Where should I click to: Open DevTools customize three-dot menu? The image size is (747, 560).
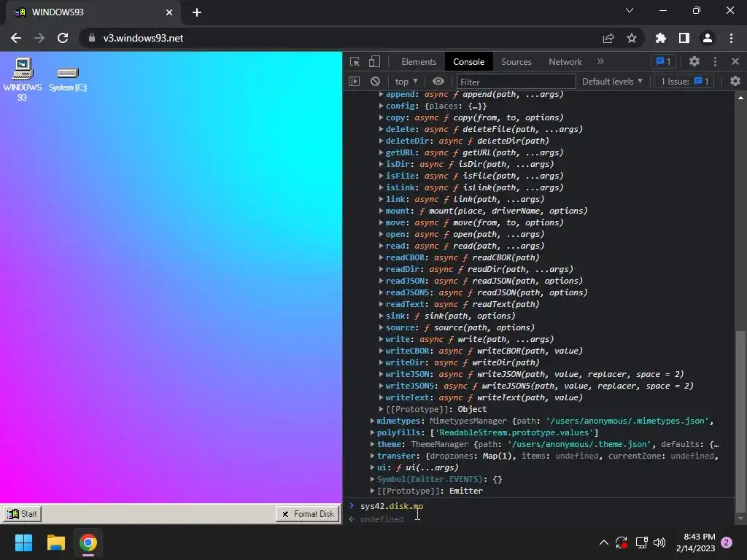click(715, 61)
